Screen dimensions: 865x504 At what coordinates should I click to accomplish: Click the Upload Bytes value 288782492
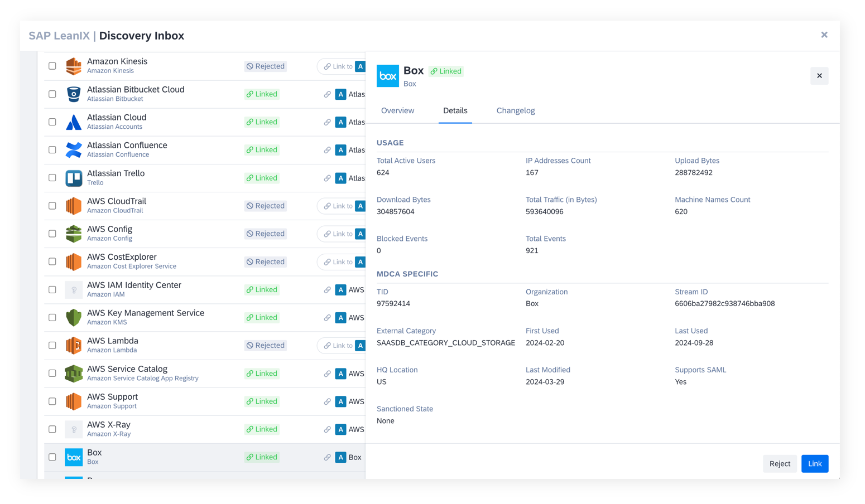tap(694, 173)
